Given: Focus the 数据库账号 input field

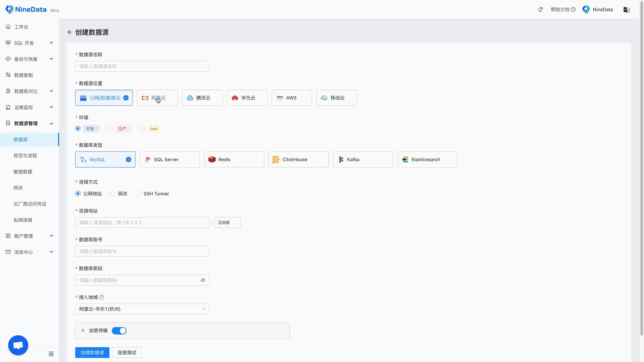Looking at the screenshot, I should 142,251.
